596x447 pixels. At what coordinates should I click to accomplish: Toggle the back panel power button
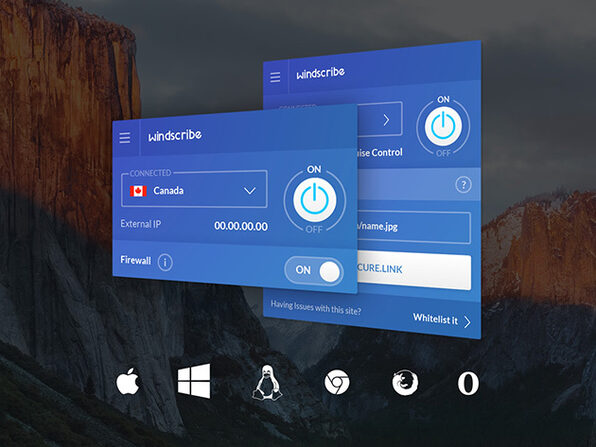click(x=443, y=126)
